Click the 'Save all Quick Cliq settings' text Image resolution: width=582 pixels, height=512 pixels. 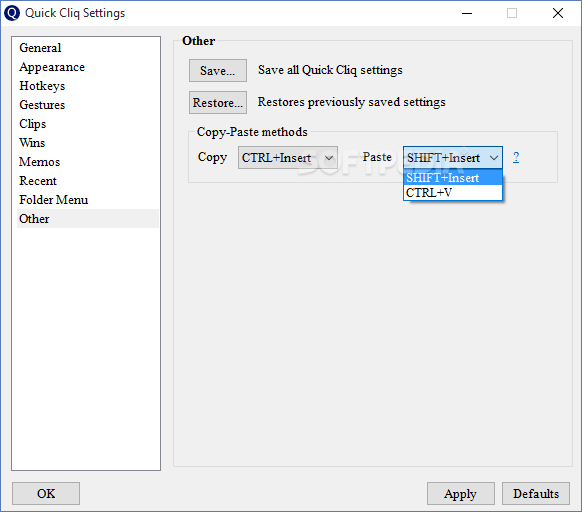(x=330, y=70)
